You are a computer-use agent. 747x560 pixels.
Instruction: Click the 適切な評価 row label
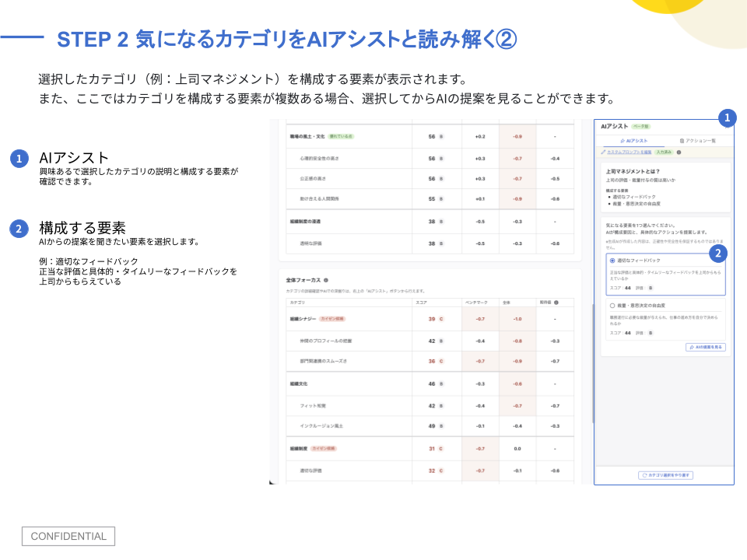click(x=310, y=471)
